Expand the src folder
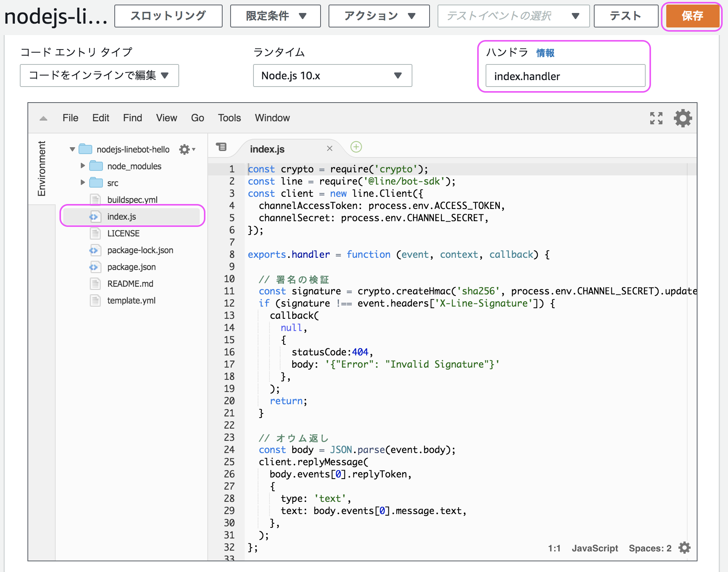 tap(83, 183)
